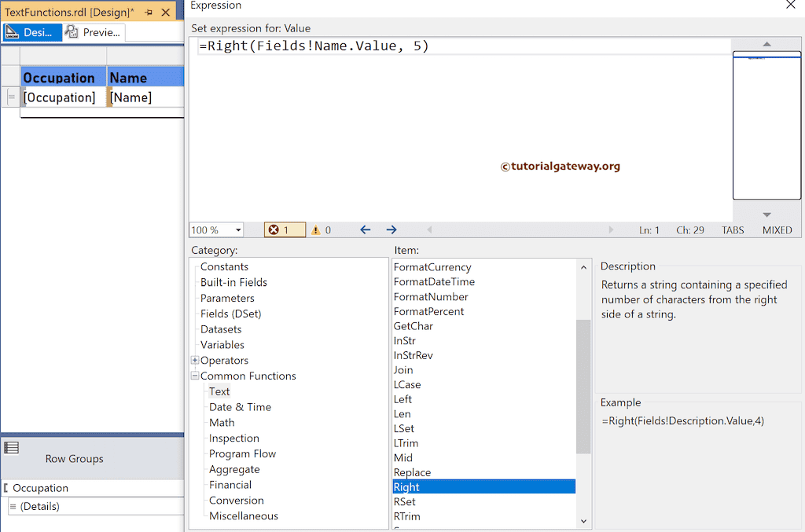Close the Expression dialog

791,6
